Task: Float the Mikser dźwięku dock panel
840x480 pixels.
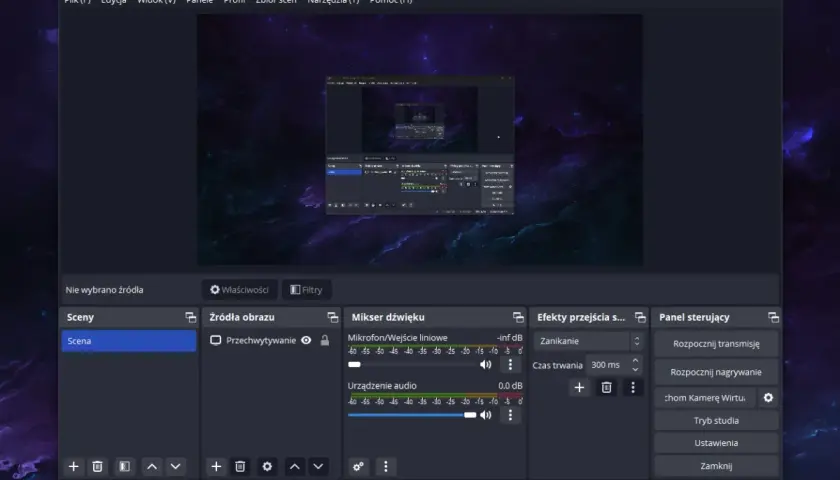Action: click(518, 317)
